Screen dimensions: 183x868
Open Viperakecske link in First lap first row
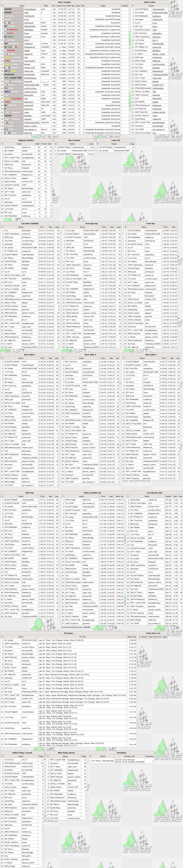151,230
